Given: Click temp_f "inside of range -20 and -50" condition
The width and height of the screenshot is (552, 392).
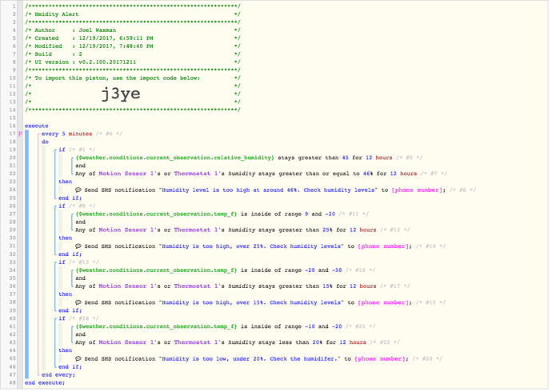Looking at the screenshot, I should coord(209,270).
